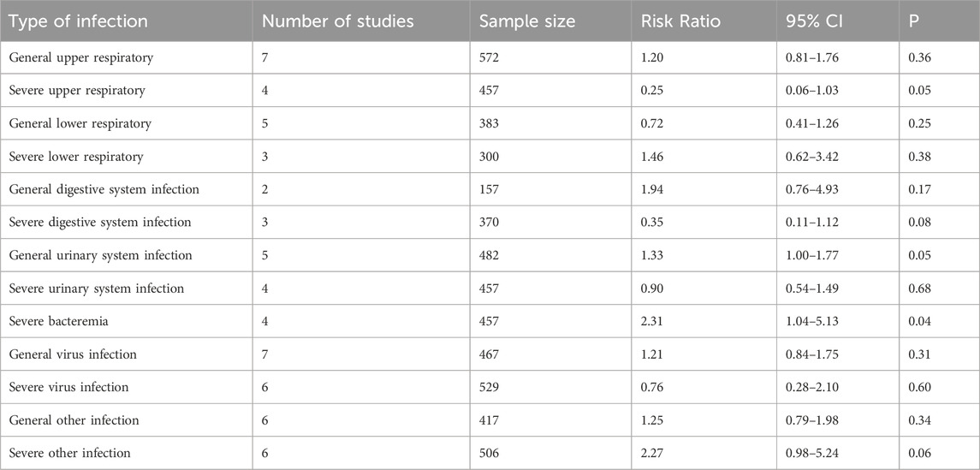Click the CI value 0.81–1.76
This screenshot has height=470, width=980.
(x=812, y=58)
